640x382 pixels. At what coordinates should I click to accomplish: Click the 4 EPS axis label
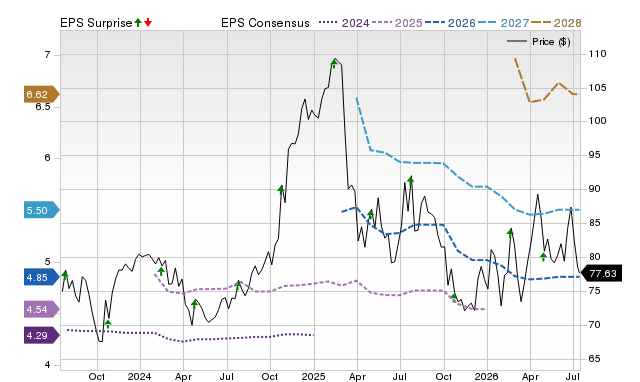[x=47, y=364]
